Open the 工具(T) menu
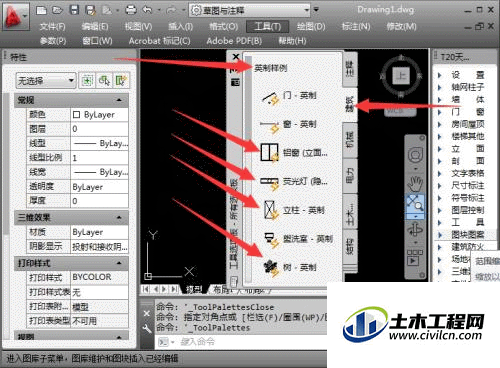The width and height of the screenshot is (500, 368). [x=267, y=26]
